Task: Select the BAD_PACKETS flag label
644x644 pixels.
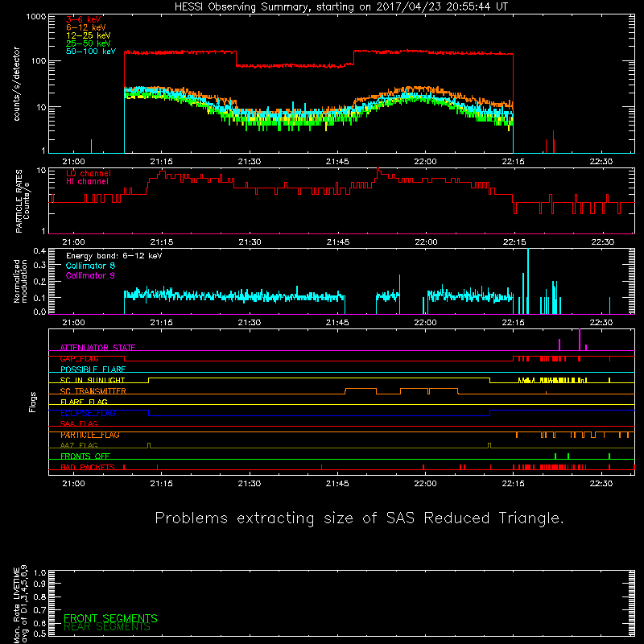Action: click(88, 468)
